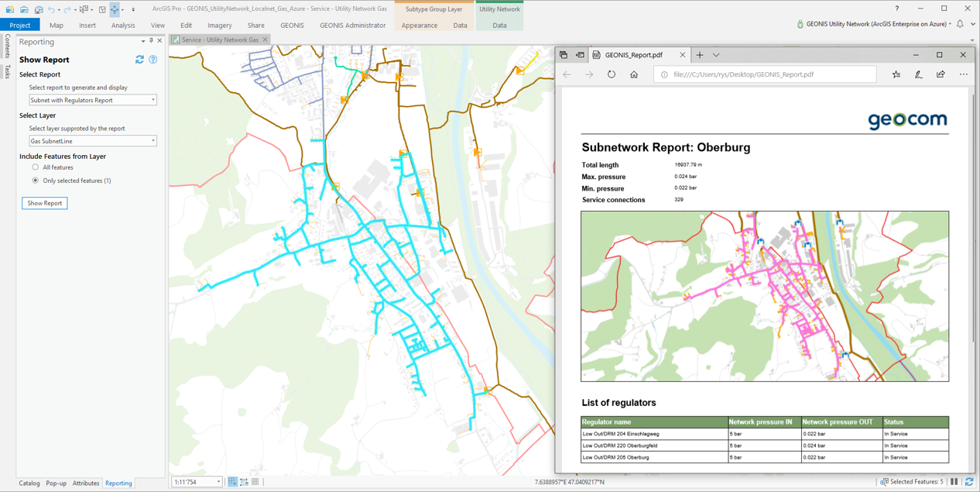Close the GEONIS_Report.pdf browser tab
The width and height of the screenshot is (980, 492).
[682, 55]
